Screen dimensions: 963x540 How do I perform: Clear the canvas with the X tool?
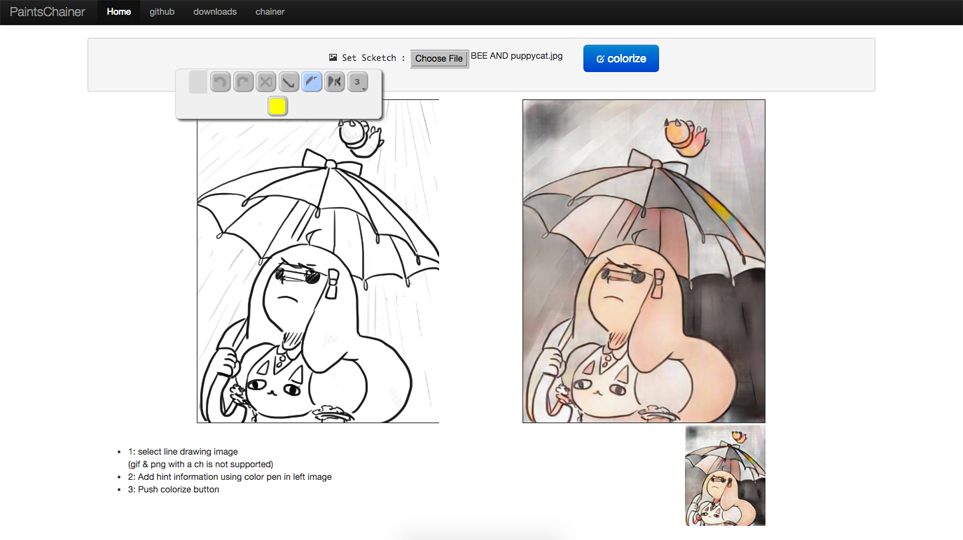pos(266,82)
